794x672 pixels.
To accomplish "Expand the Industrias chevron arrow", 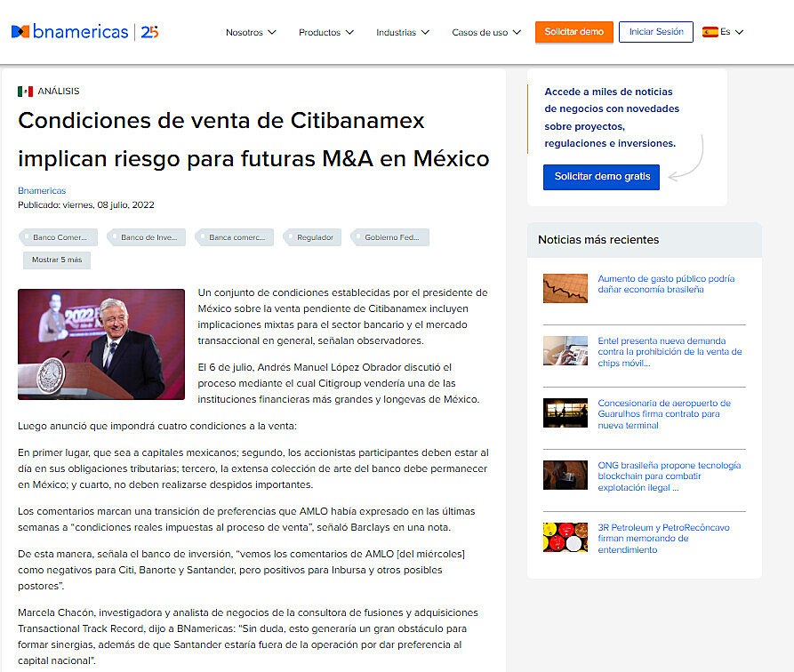I will pyautogui.click(x=425, y=32).
